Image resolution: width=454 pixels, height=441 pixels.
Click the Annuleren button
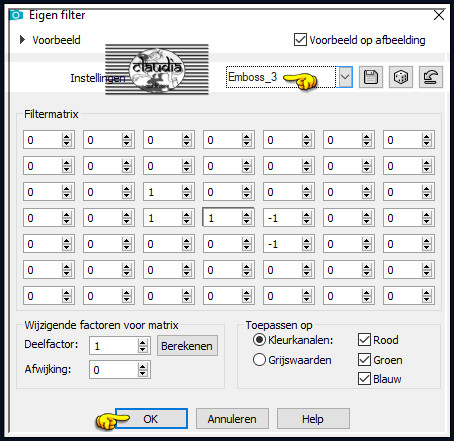pyautogui.click(x=232, y=419)
